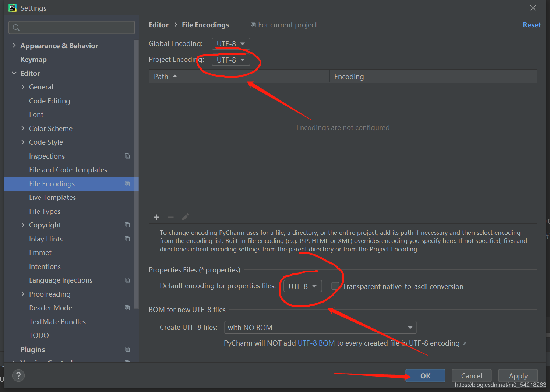Click the Remove path minus icon
The height and width of the screenshot is (392, 550).
(171, 217)
